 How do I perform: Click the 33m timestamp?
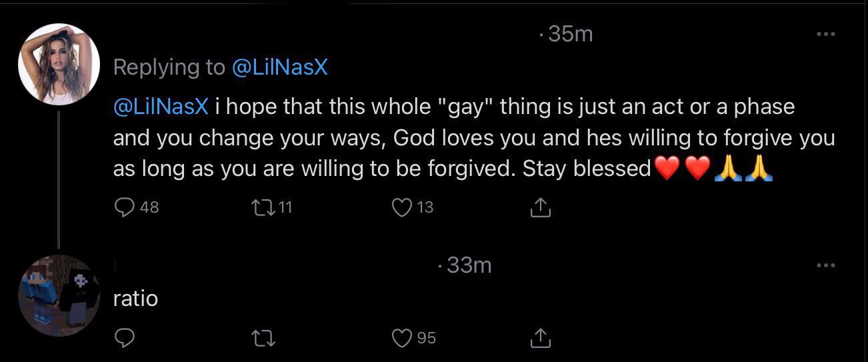(x=469, y=265)
